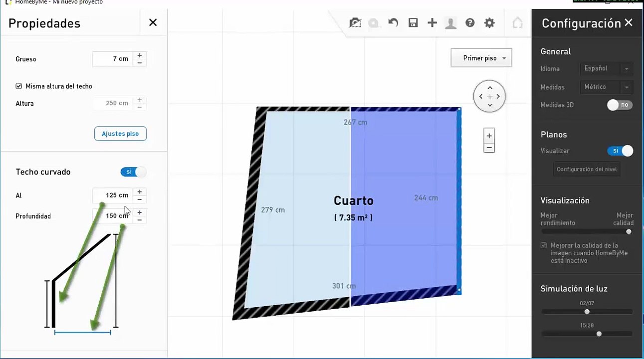The image size is (644, 359).
Task: Uncheck Mejorar la calidad de la imagen
Action: [544, 245]
